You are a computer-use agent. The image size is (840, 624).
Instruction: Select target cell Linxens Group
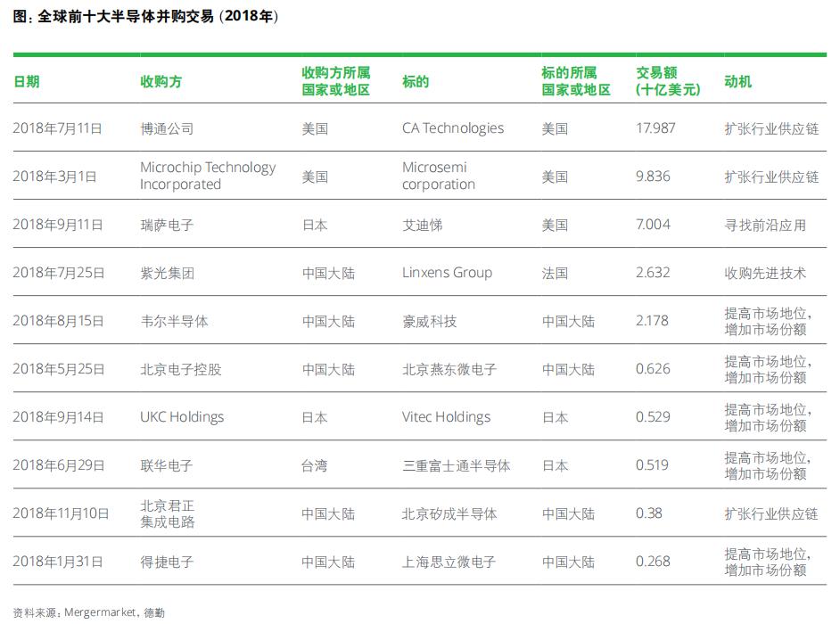(x=447, y=273)
